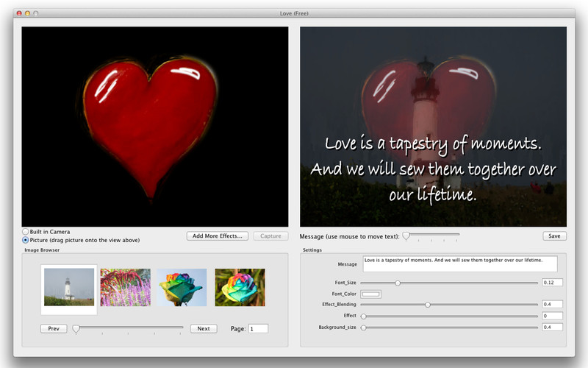Screen dimensions: 588x368
Task: Click the Font_Size value field 0.12
Action: point(553,283)
